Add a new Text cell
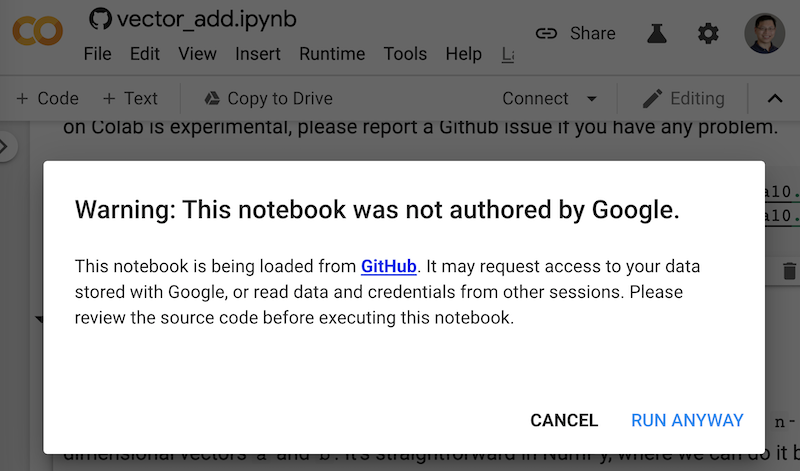Image resolution: width=800 pixels, height=471 pixels. [130, 98]
